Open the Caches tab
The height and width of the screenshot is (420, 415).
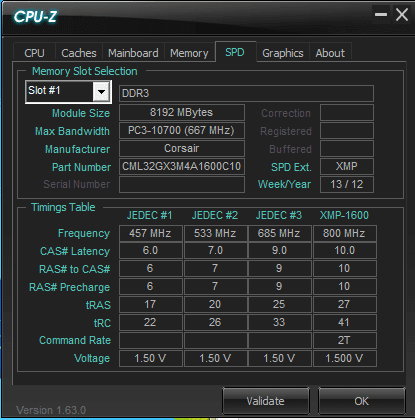[79, 53]
